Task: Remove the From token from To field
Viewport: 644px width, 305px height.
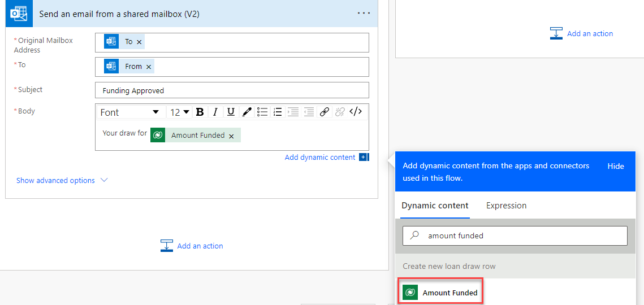Action: pyautogui.click(x=149, y=67)
